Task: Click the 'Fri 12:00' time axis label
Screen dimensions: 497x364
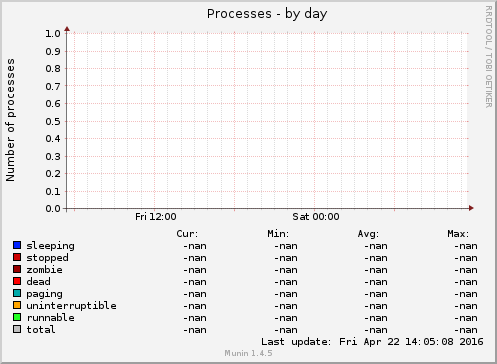Action: [x=156, y=217]
